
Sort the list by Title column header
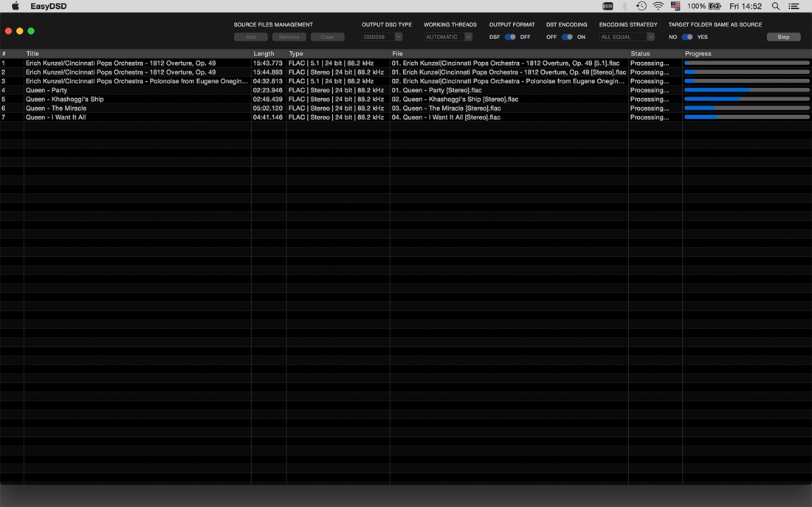32,54
